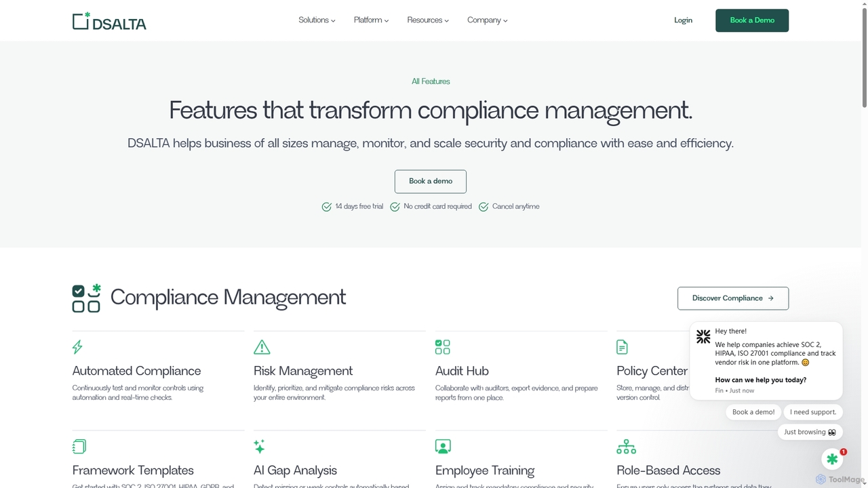
Task: Click the arrow inside Discover Compliance button
Action: click(x=770, y=298)
